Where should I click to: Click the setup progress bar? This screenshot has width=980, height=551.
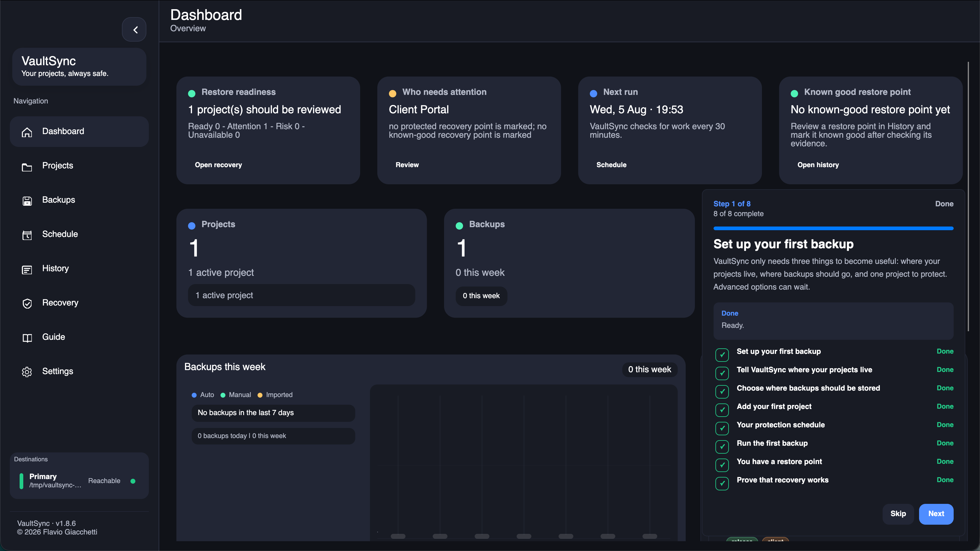833,228
